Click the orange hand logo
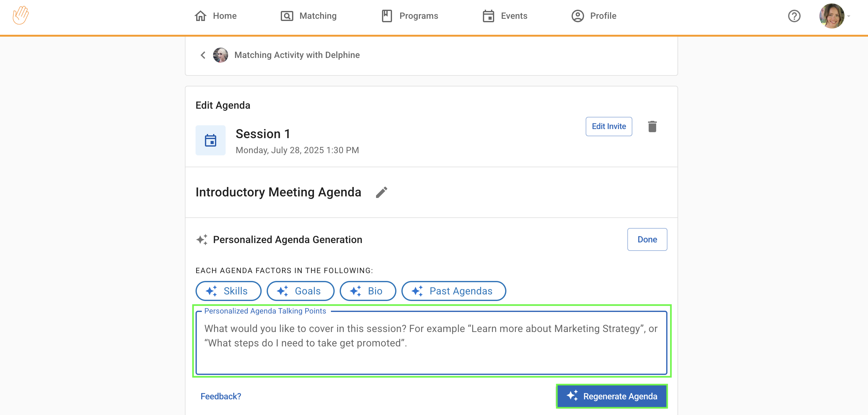 coord(21,15)
